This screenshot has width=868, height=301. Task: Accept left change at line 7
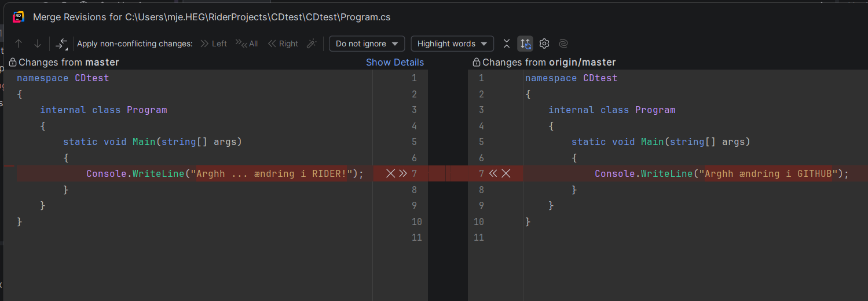[x=403, y=173]
